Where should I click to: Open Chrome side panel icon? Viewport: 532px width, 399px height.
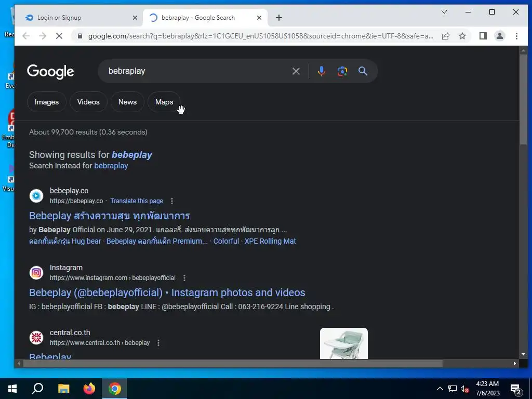[x=483, y=36]
